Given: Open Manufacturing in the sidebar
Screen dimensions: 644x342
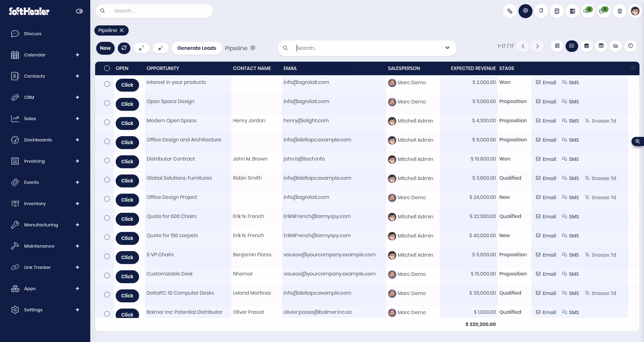Looking at the screenshot, I should coord(41,225).
